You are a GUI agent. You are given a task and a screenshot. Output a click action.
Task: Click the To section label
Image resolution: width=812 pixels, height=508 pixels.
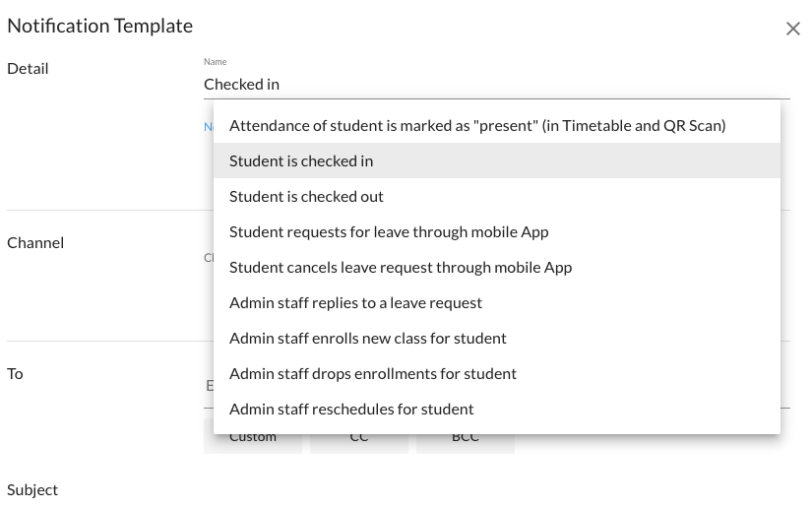pos(16,374)
